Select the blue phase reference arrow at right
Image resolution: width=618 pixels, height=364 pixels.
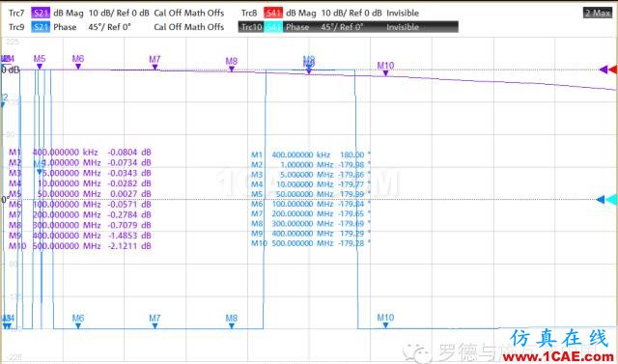point(601,200)
